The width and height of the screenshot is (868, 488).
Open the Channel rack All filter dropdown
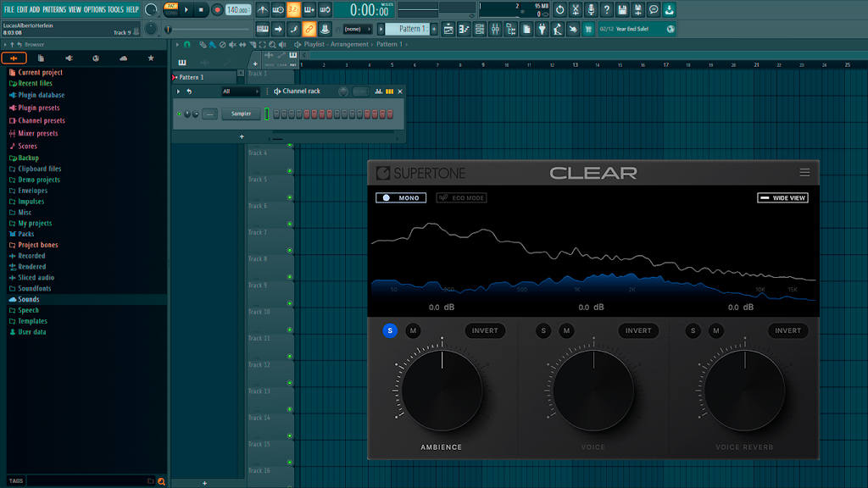click(x=240, y=91)
